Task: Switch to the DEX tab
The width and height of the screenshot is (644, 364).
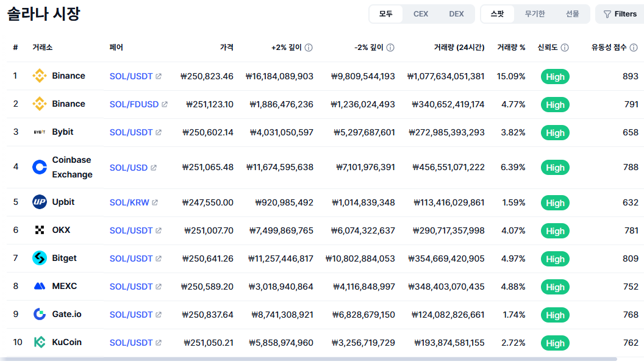Action: click(456, 14)
